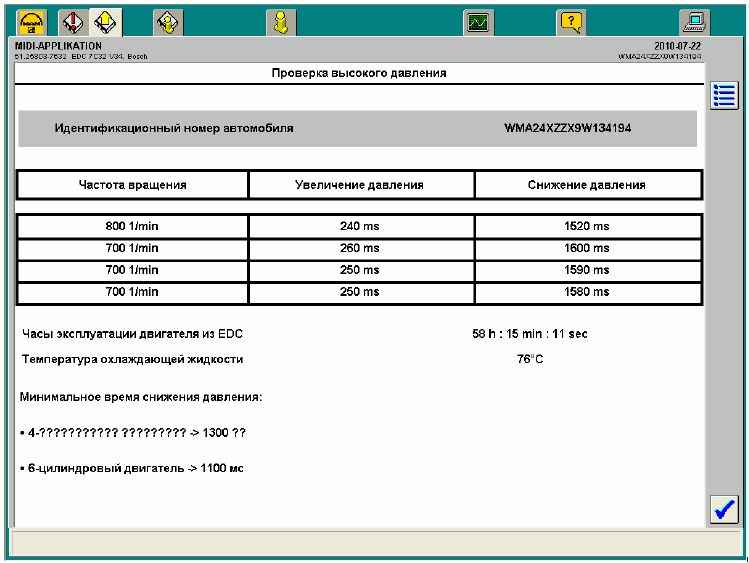
Task: Click the computer terminal icon
Action: tap(693, 20)
